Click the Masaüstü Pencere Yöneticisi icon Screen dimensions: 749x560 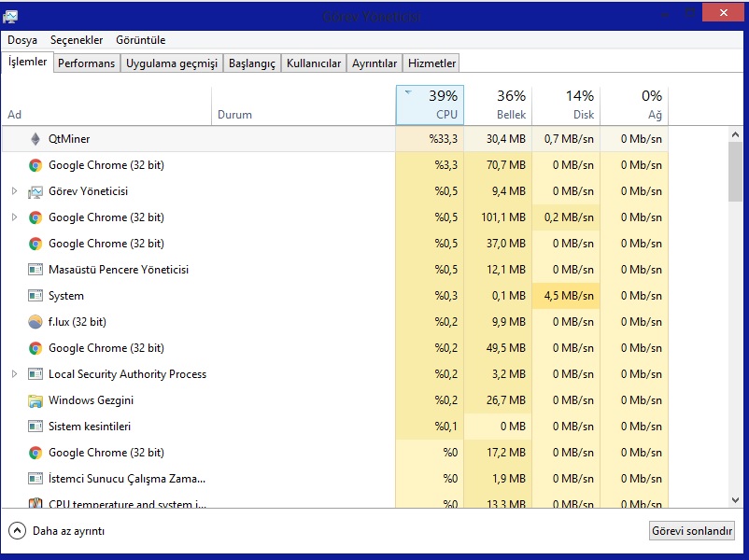(x=35, y=270)
